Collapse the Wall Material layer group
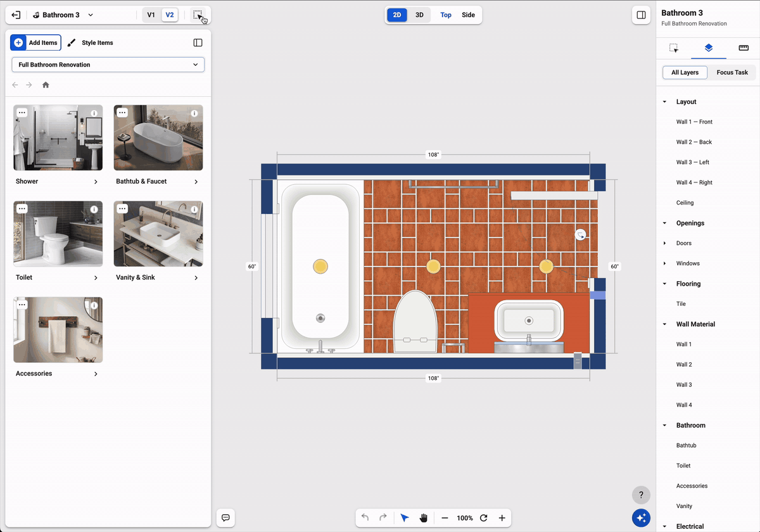The height and width of the screenshot is (532, 760). coord(664,324)
